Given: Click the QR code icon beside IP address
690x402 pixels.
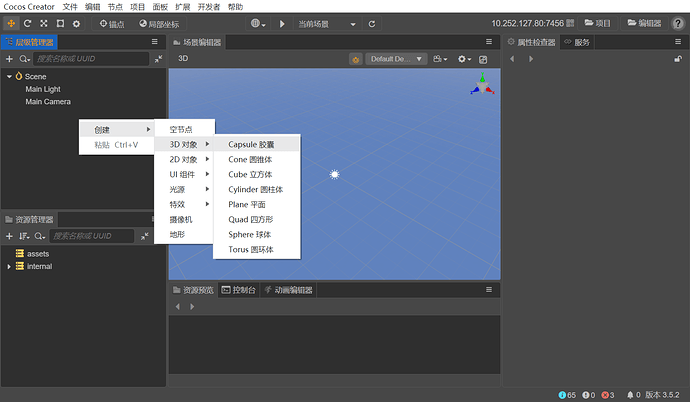Looking at the screenshot, I should pyautogui.click(x=570, y=23).
